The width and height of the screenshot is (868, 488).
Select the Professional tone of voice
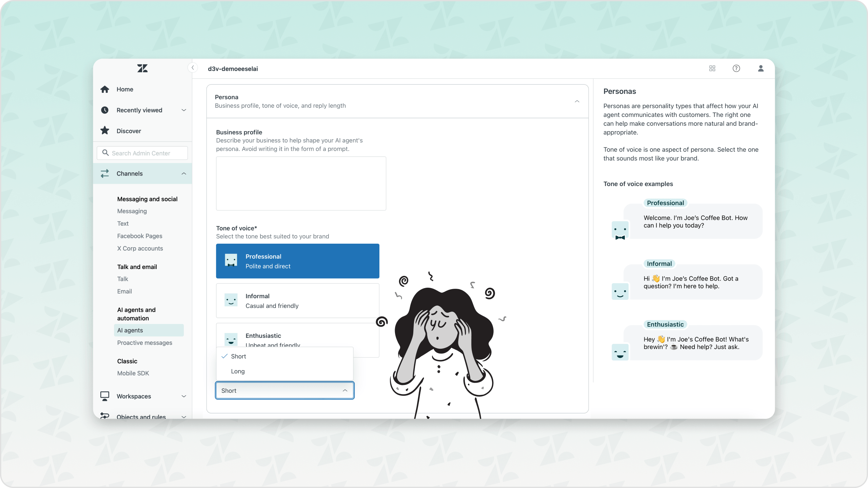[x=297, y=261]
